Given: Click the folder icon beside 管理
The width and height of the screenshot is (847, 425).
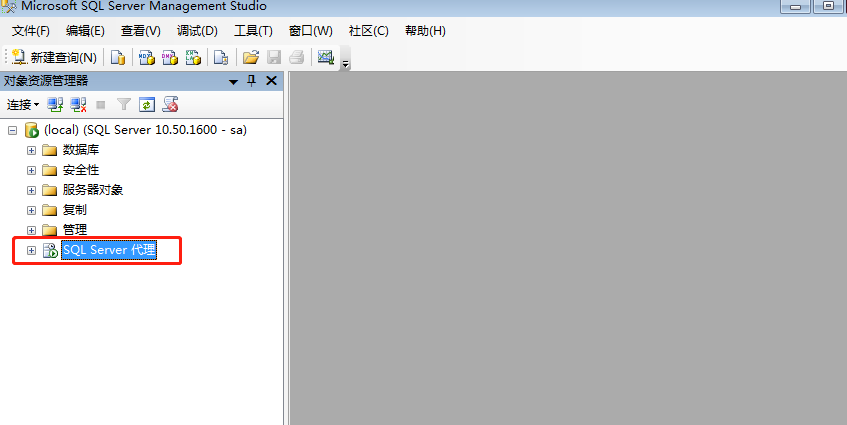Looking at the screenshot, I should tap(50, 230).
